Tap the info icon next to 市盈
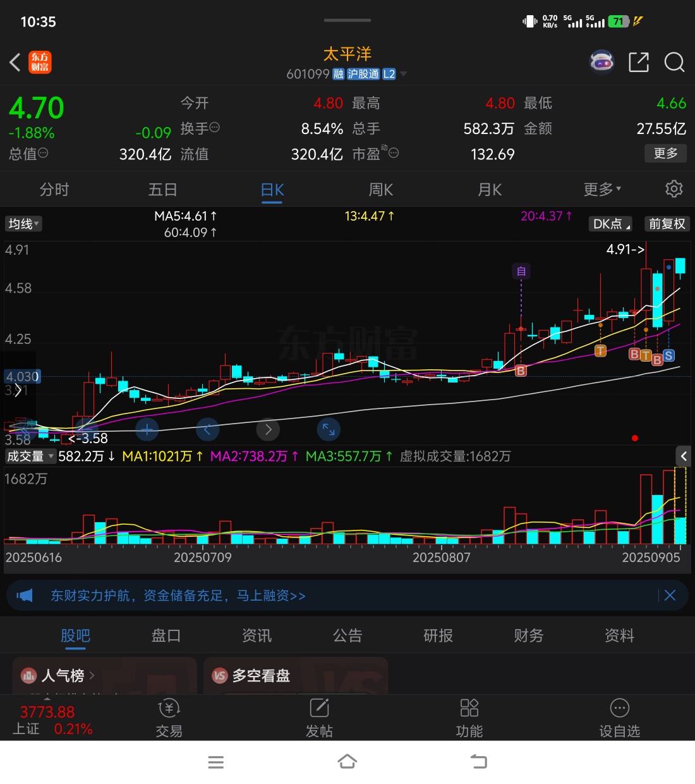Viewport: 695px width, 784px height. pyautogui.click(x=393, y=152)
